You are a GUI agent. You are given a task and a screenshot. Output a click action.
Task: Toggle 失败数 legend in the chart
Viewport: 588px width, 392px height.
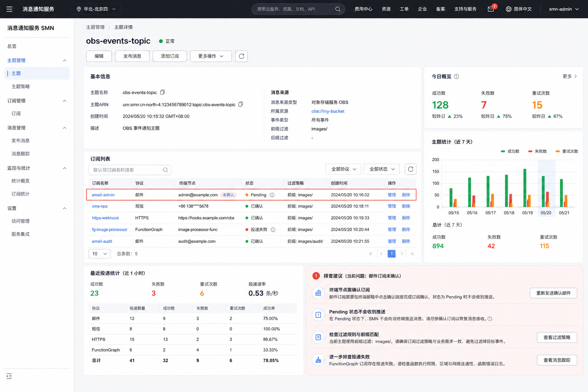(x=537, y=151)
